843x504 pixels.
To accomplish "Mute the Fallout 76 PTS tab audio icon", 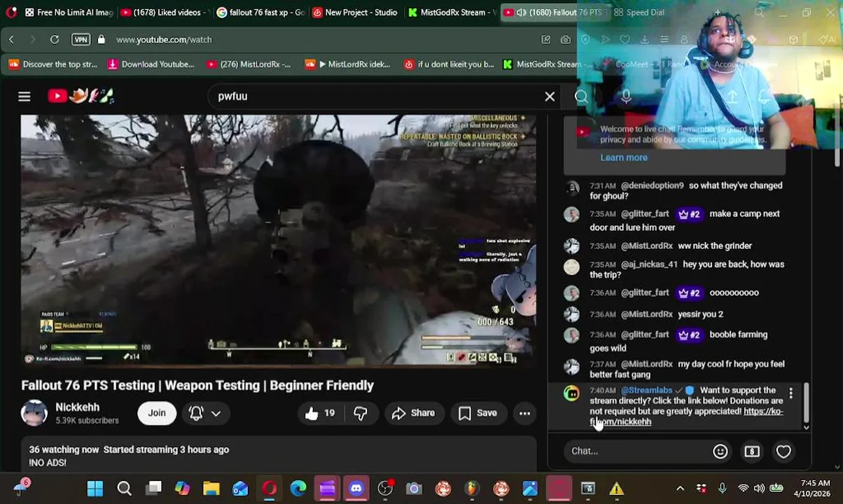I will pyautogui.click(x=521, y=13).
